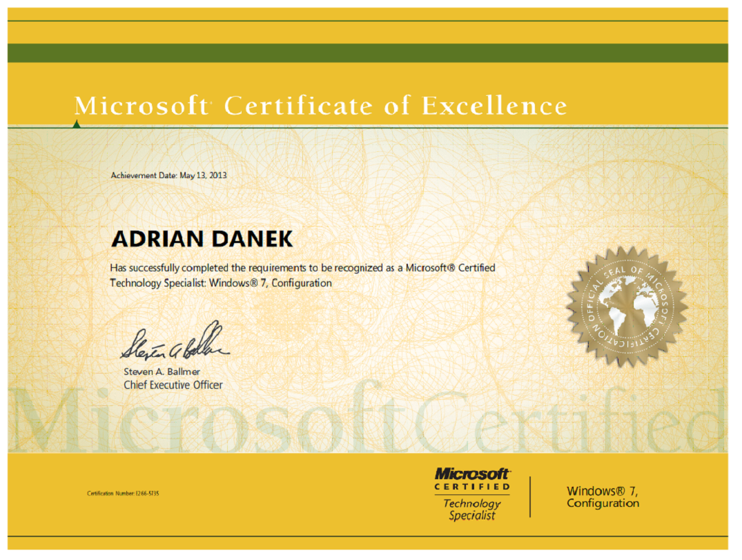Click the 'Has successfully completed the requirements' line
The width and height of the screenshot is (742, 560).
(302, 268)
